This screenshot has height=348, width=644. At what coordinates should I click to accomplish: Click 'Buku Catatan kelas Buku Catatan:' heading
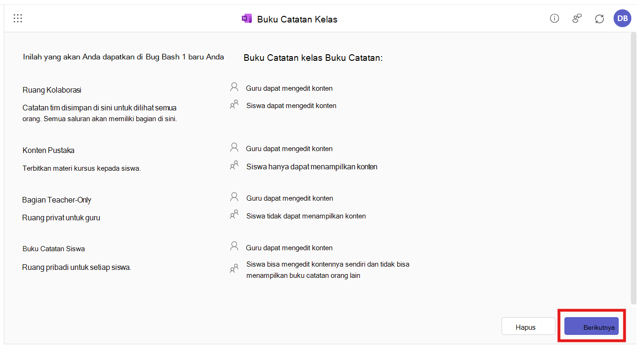pos(313,58)
